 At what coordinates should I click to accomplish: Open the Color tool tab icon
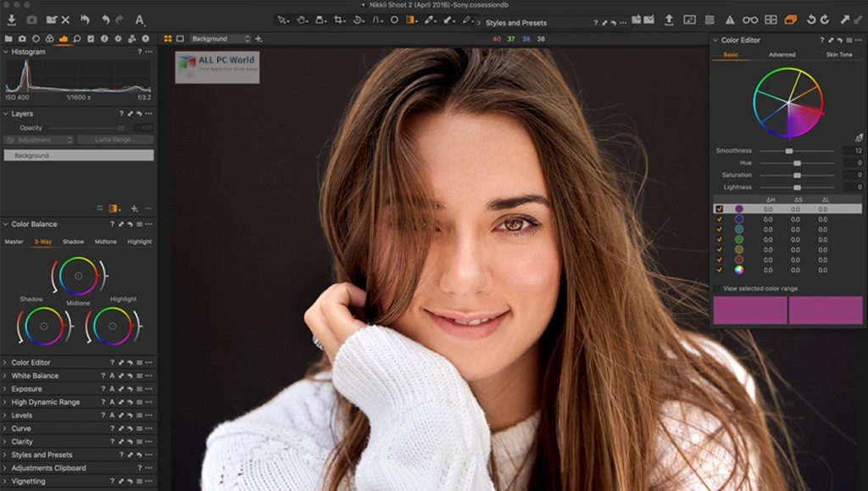click(x=49, y=39)
